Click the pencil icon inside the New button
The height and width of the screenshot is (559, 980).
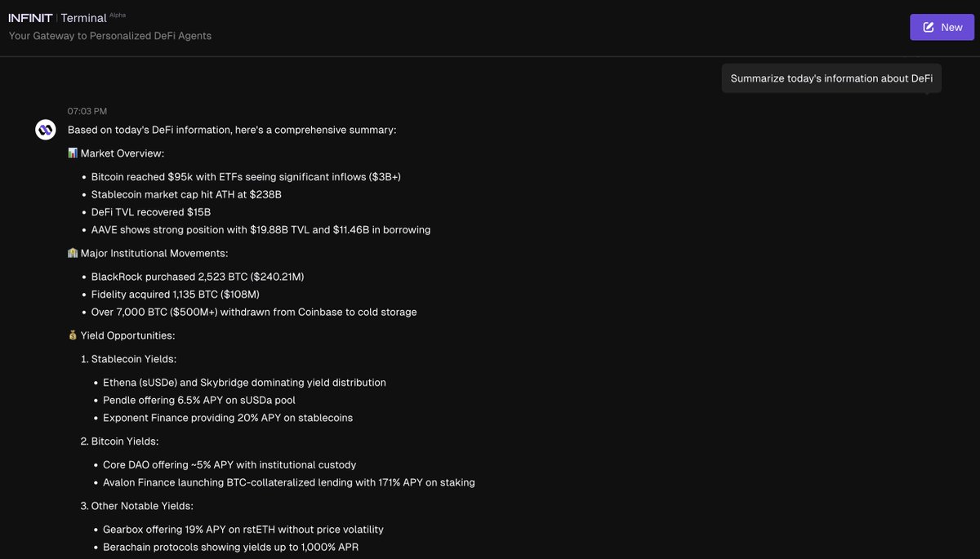(x=929, y=27)
